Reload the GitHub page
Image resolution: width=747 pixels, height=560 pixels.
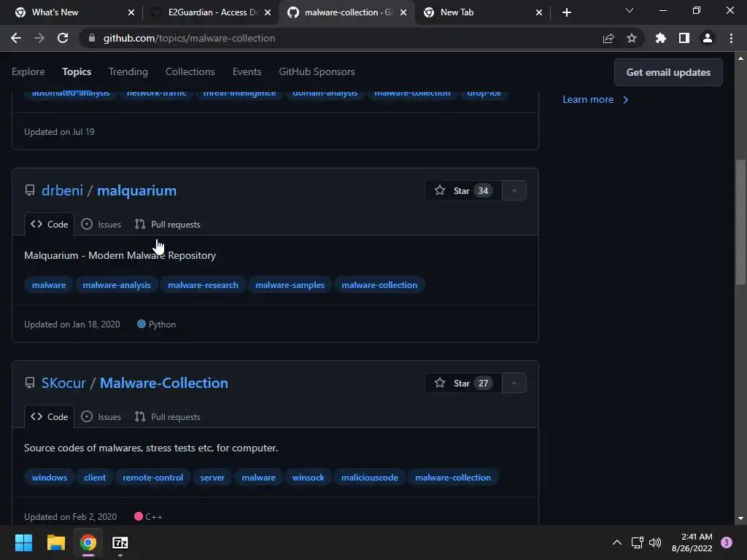(63, 38)
